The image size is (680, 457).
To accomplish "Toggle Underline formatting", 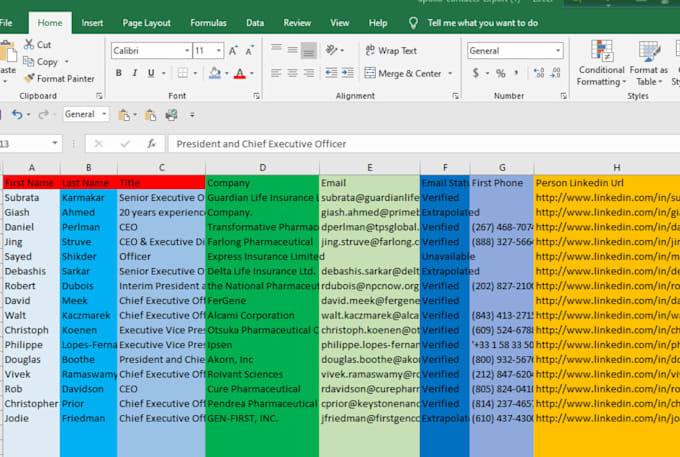I will point(151,73).
